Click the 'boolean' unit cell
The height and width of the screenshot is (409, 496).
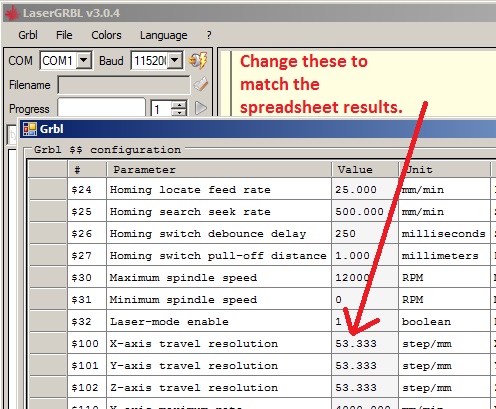445,321
